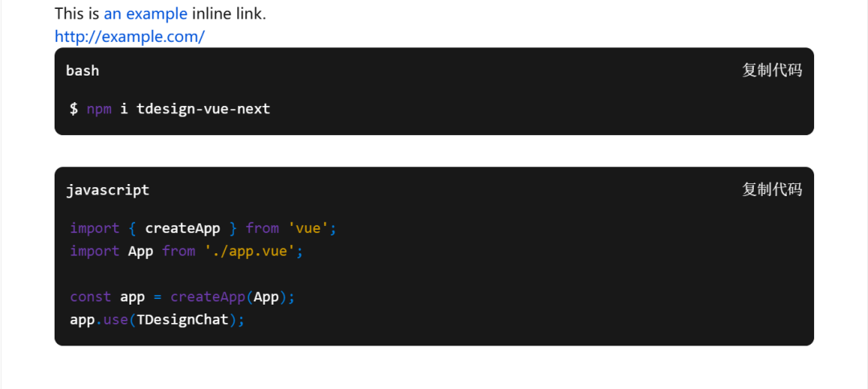Copy code from the bash block
The image size is (868, 389).
pyautogui.click(x=772, y=71)
